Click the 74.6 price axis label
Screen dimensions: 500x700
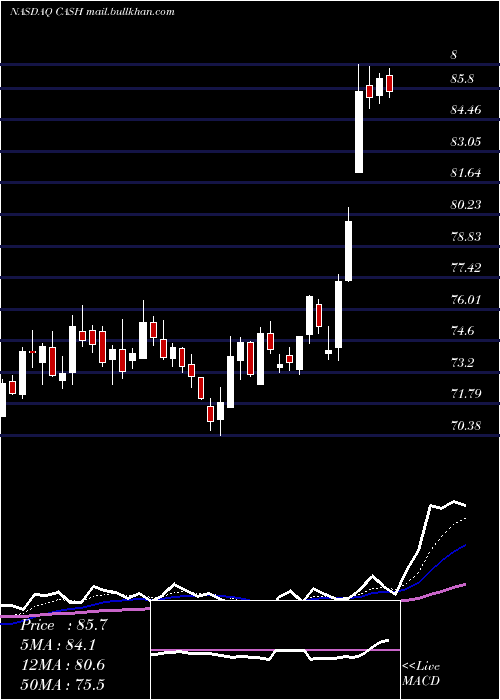click(462, 331)
